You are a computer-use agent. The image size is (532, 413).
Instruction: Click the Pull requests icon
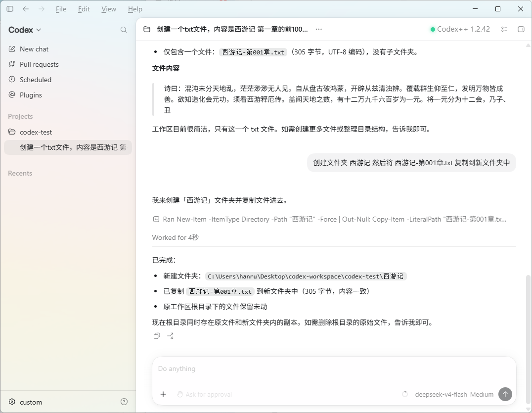(x=12, y=64)
